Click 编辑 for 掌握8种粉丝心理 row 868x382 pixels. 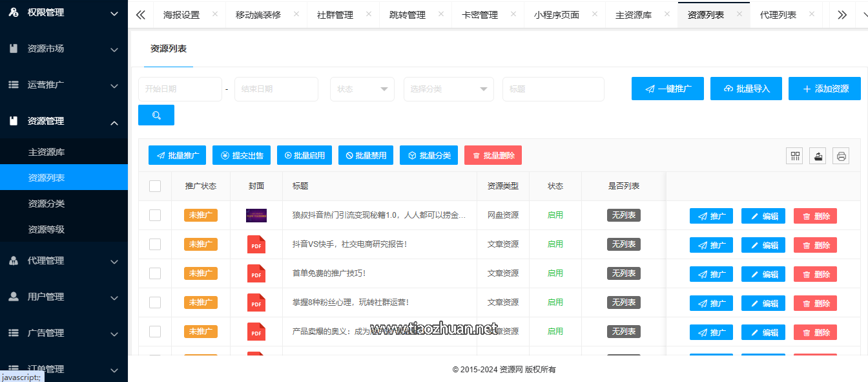click(x=763, y=303)
